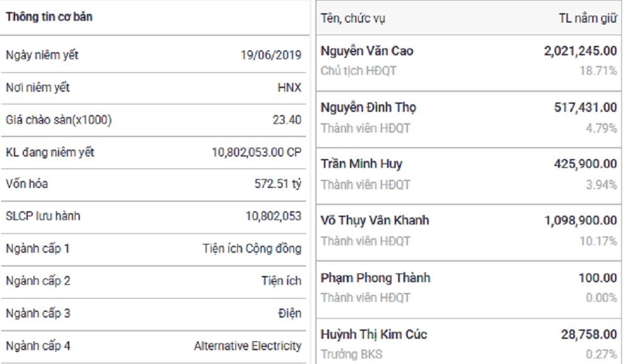This screenshot has width=625, height=364.
Task: Open Huỳnh Thị Kim Cúc's profile
Action: [x=374, y=334]
